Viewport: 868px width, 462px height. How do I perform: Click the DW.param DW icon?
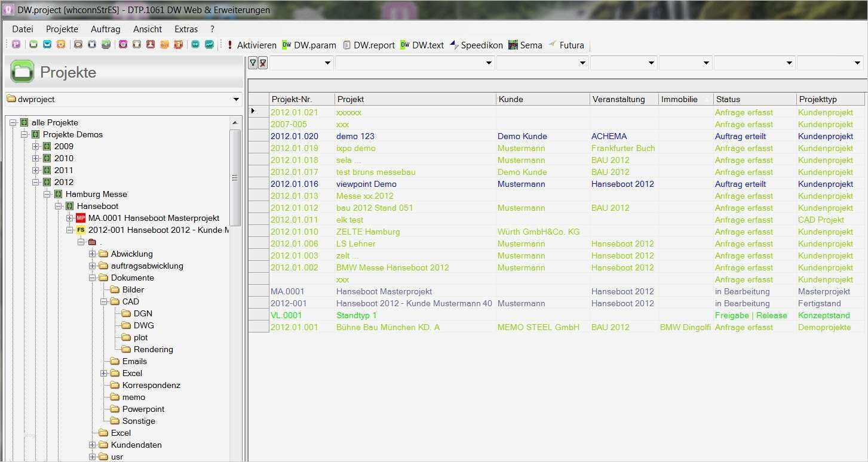[x=287, y=45]
